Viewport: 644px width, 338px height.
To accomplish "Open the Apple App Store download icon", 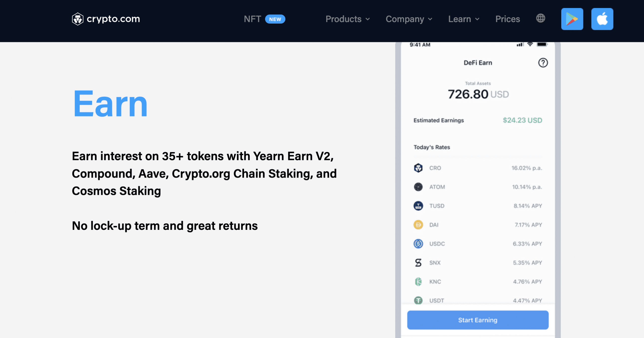I will click(602, 19).
